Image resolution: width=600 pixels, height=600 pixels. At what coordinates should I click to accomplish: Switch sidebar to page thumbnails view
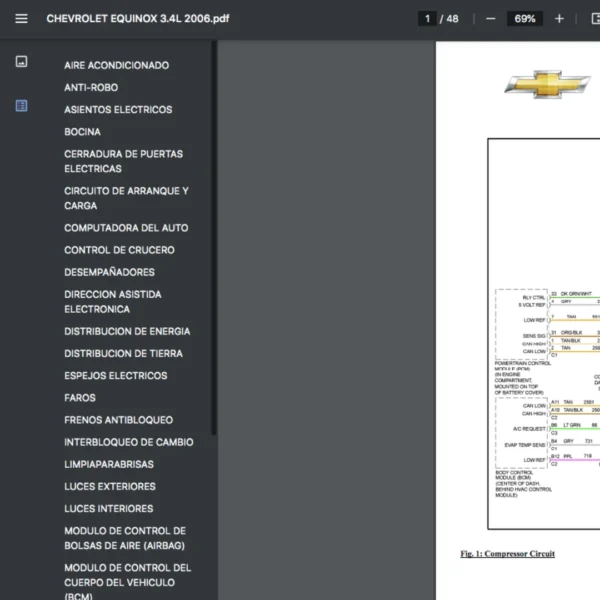pos(21,62)
